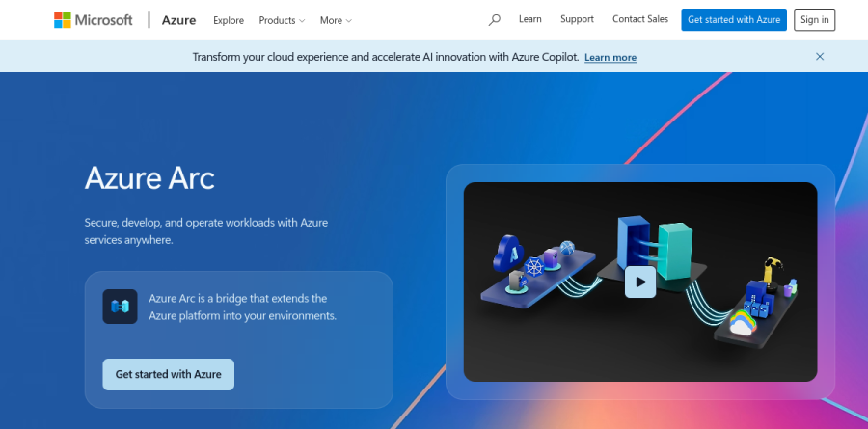Viewport: 868px width, 429px height.
Task: Open the search magnifier icon
Action: click(495, 20)
